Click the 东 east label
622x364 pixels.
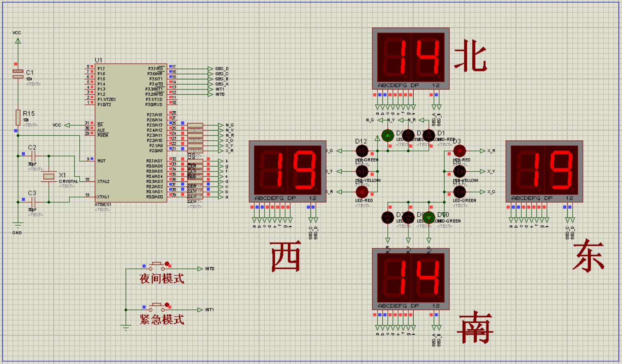588,255
